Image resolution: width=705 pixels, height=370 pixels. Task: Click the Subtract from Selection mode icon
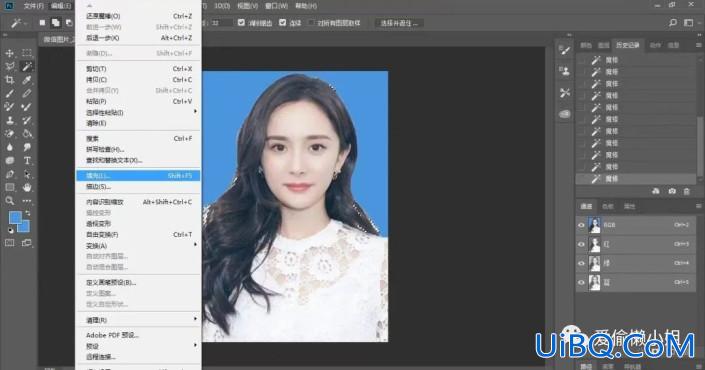[69, 22]
